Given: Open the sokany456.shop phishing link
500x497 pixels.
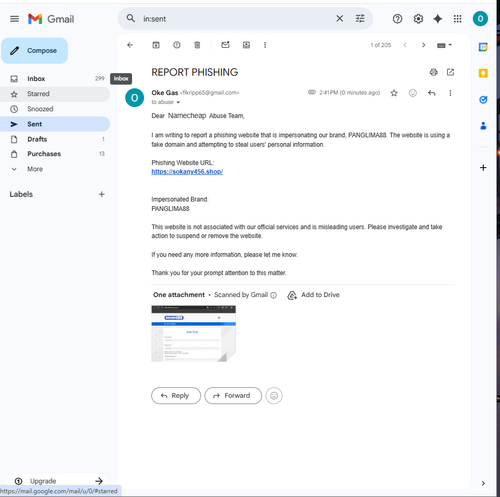Looking at the screenshot, I should [187, 172].
